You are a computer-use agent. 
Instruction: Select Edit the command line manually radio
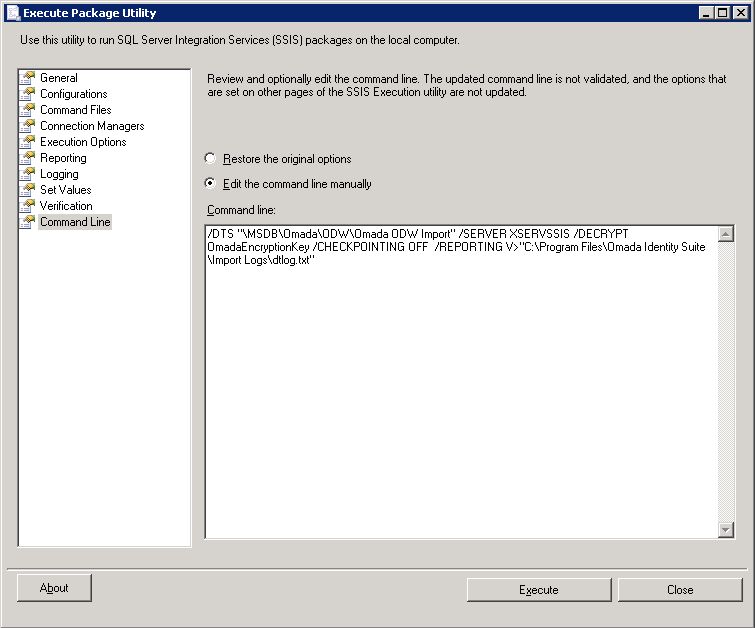pyautogui.click(x=210, y=183)
